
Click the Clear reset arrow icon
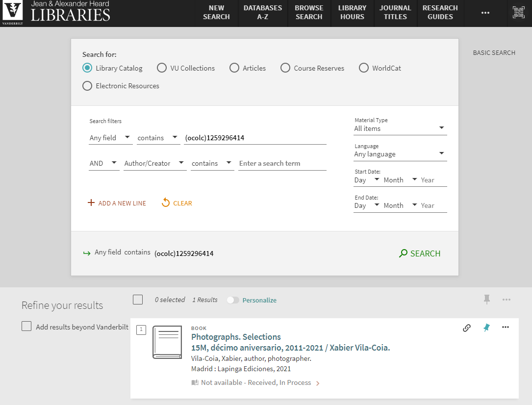pos(166,202)
